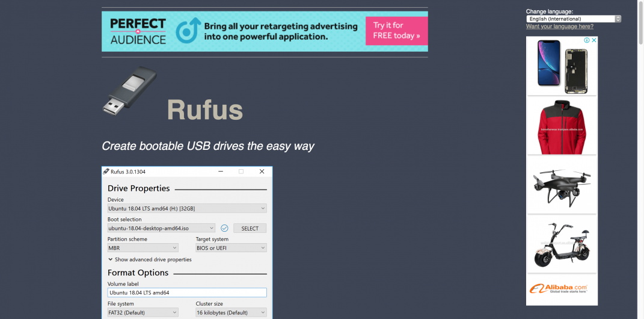Click the small Rufus icon in window title bar
This screenshot has height=319, width=644.
click(106, 172)
